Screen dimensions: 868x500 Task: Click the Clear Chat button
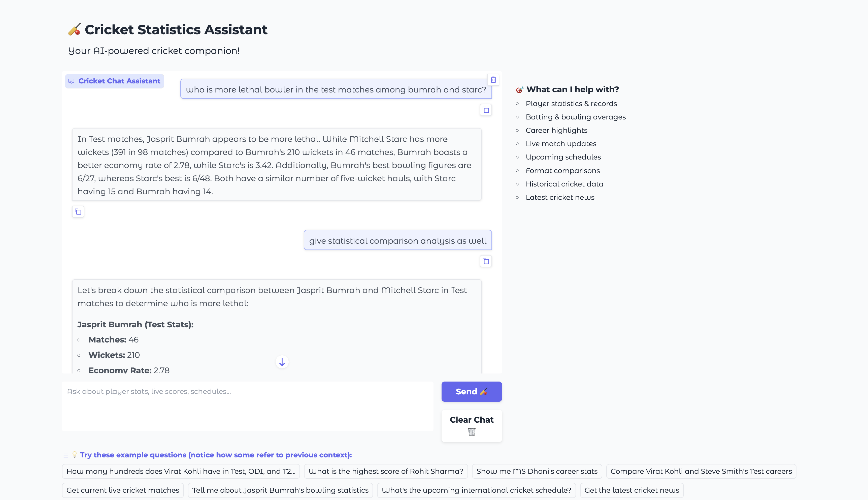pos(471,425)
